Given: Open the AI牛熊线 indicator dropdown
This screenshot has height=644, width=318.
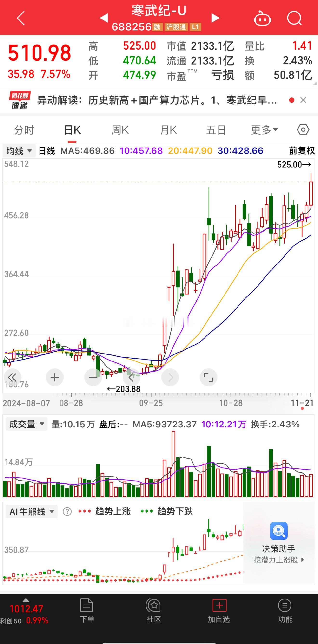Looking at the screenshot, I should pos(32,511).
